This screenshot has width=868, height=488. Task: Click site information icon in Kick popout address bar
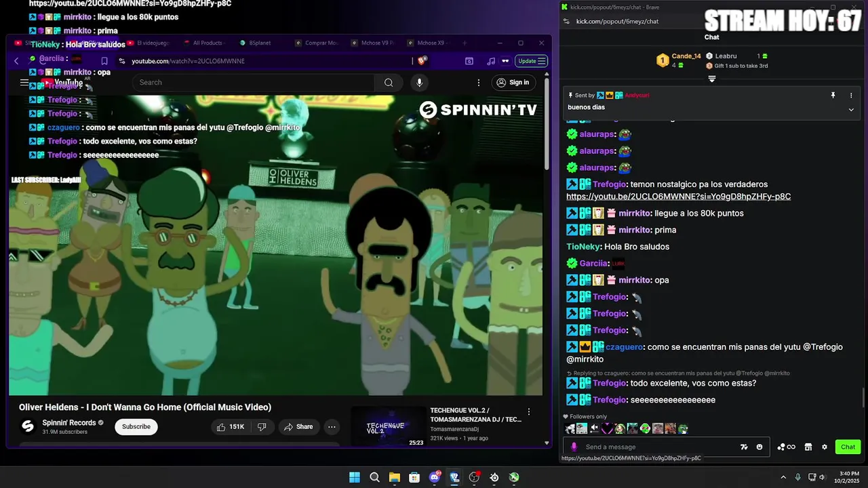[566, 21]
